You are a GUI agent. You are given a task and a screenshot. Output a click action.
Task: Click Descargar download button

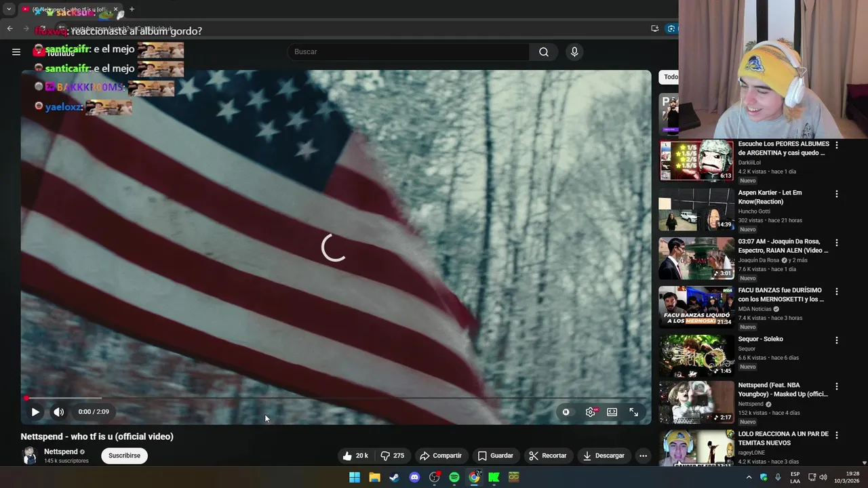coord(604,455)
